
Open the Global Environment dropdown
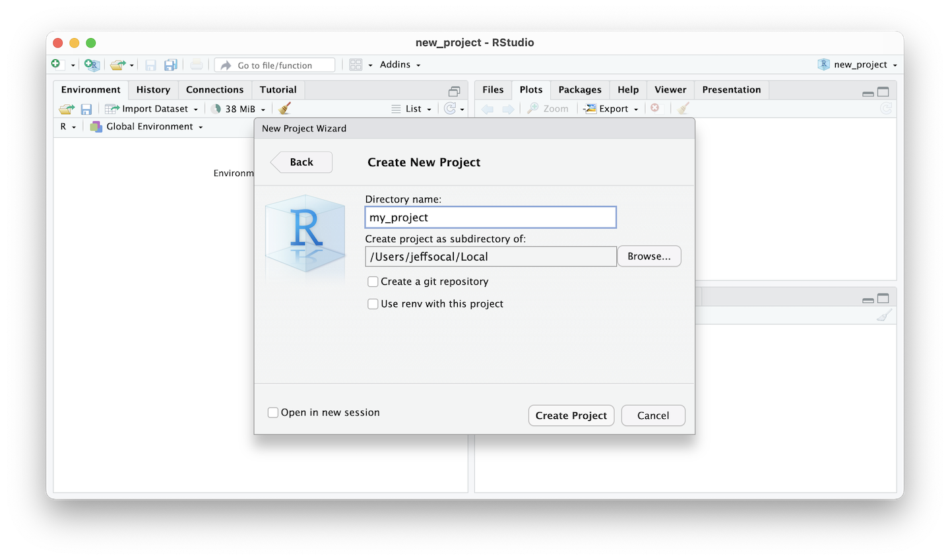(147, 127)
